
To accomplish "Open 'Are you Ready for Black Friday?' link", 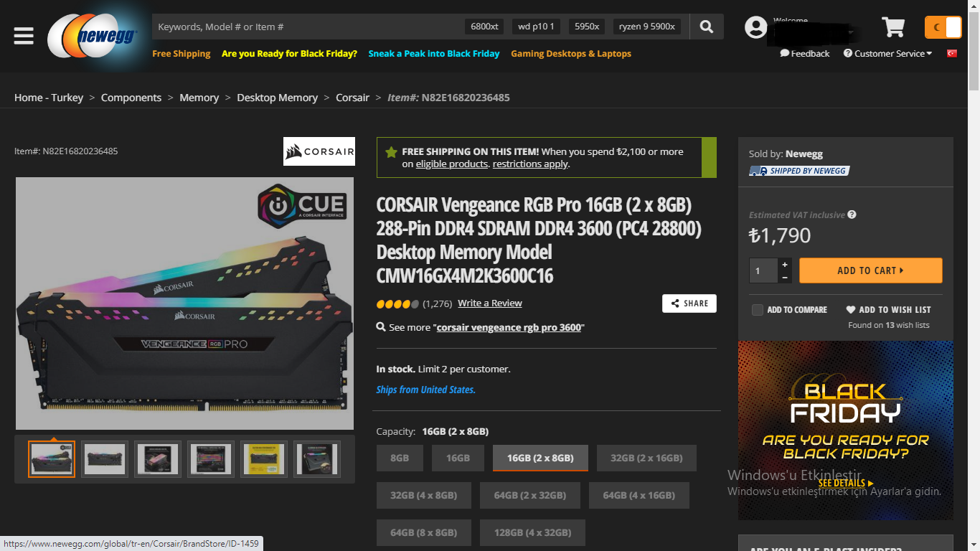I will [x=289, y=54].
